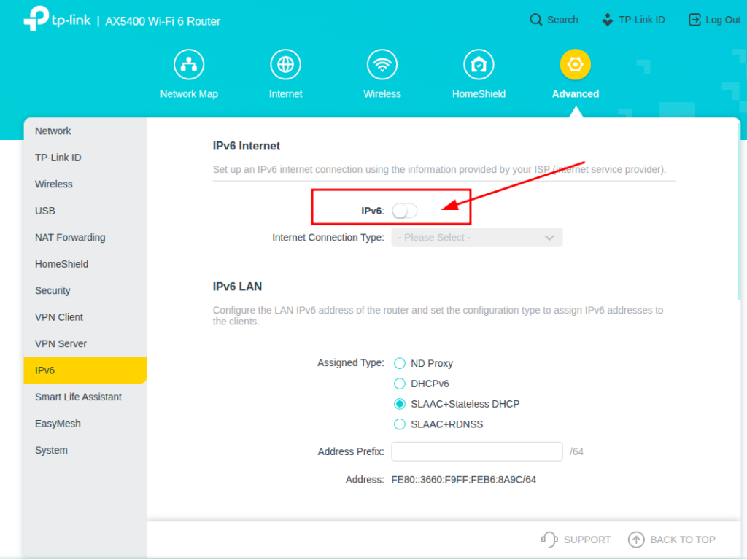The image size is (747, 560).
Task: Choose the DHCPv6 assigned type
Action: pyautogui.click(x=400, y=384)
